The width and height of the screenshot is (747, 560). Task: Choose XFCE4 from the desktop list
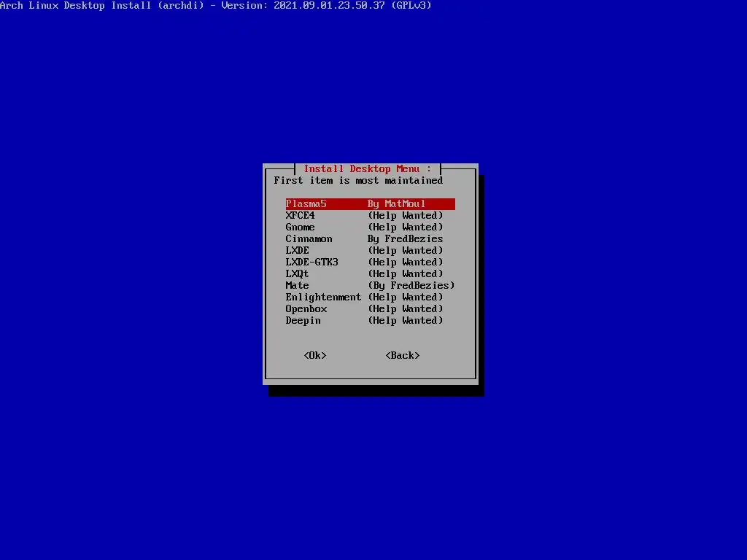point(370,216)
